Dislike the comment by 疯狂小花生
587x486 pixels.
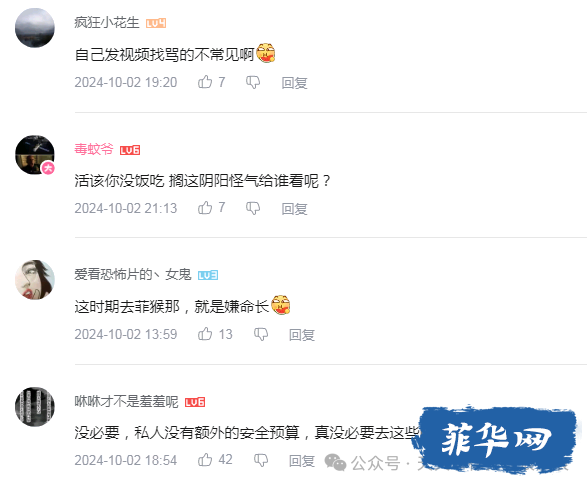253,82
